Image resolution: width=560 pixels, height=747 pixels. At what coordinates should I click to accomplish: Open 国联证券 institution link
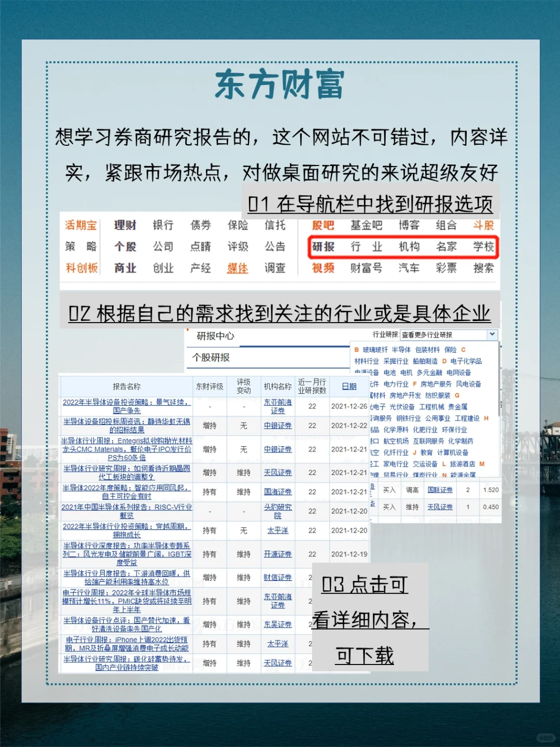click(440, 490)
